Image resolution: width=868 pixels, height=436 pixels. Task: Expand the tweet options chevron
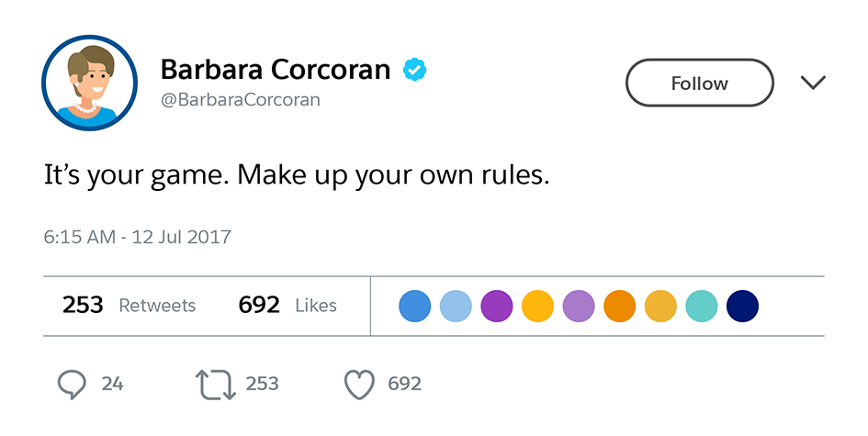coord(813,84)
